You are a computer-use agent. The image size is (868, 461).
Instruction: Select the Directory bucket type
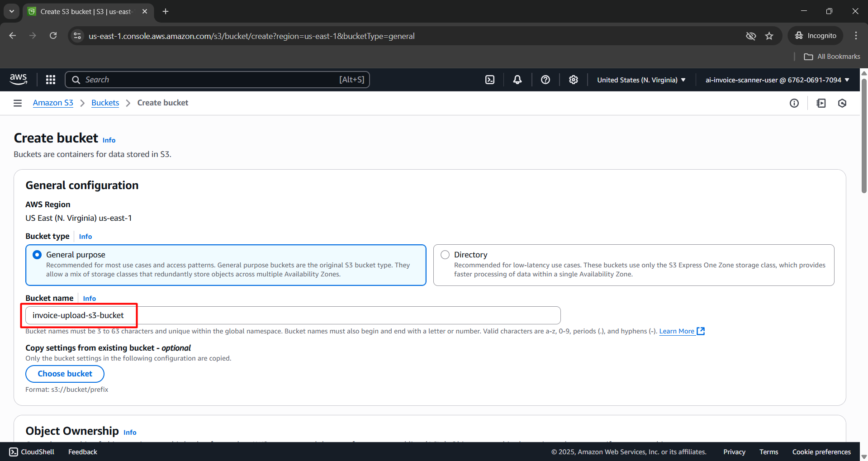coord(445,254)
